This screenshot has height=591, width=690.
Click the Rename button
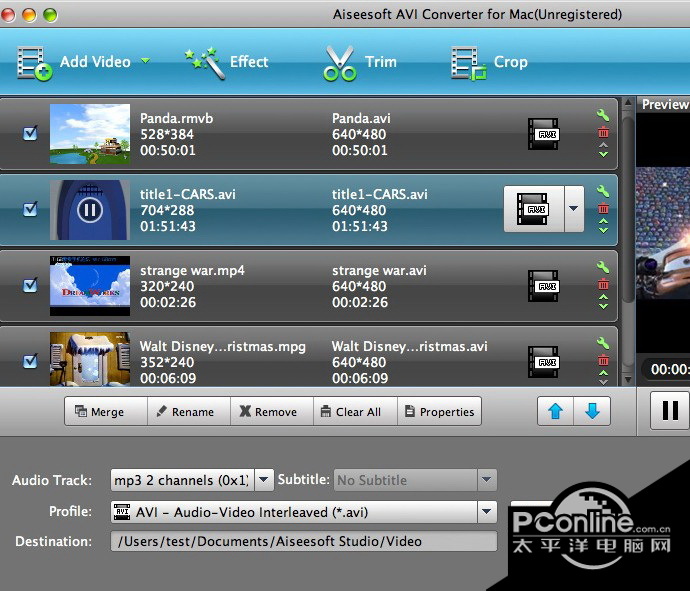pyautogui.click(x=189, y=411)
